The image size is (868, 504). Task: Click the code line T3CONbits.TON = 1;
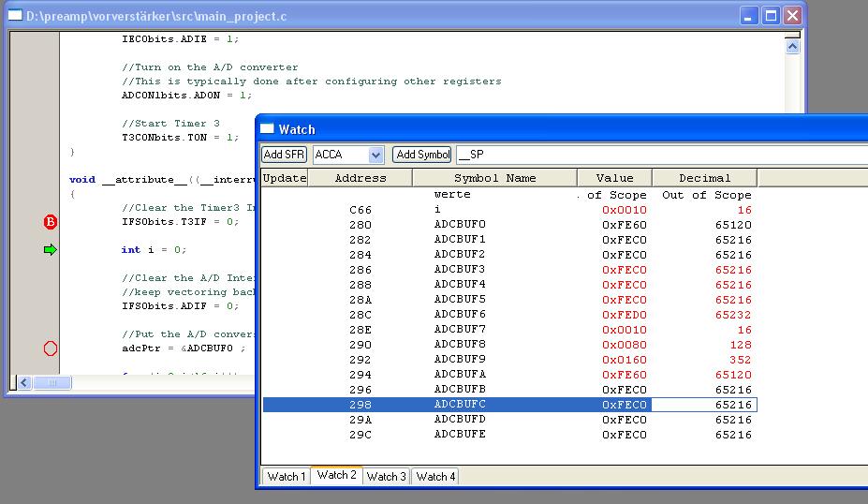pyautogui.click(x=181, y=138)
